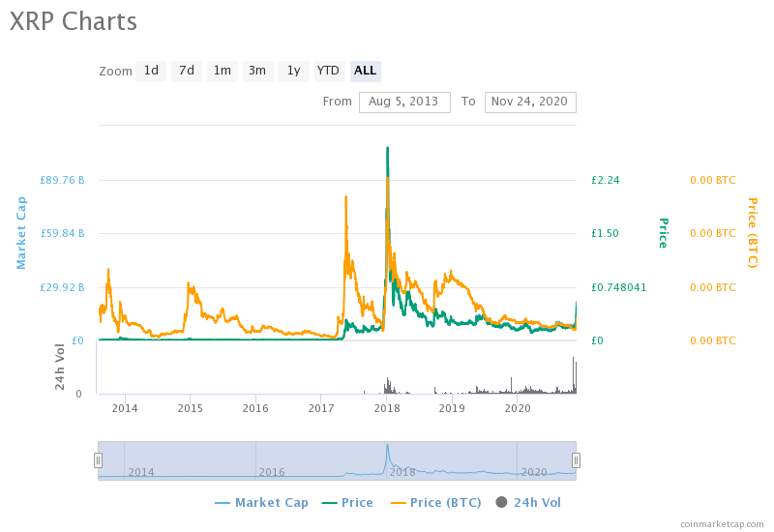774x532 pixels.
Task: Select the ALL zoom range
Action: click(366, 71)
